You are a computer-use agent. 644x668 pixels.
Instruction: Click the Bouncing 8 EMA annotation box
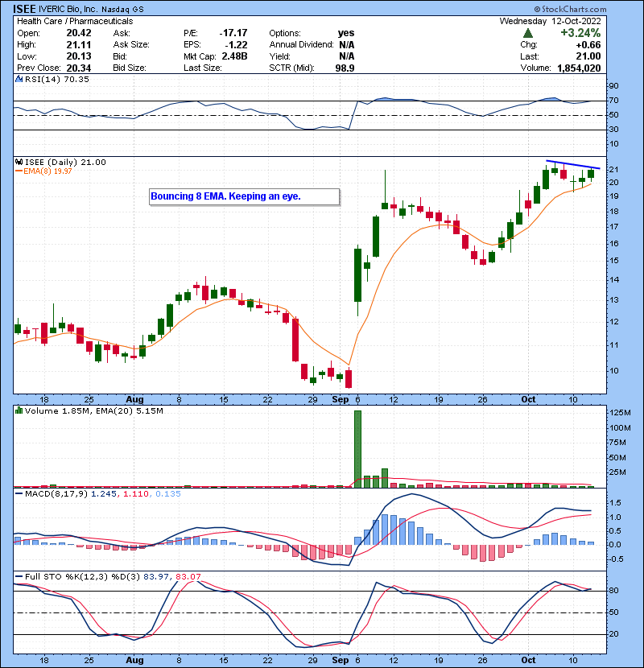point(244,197)
